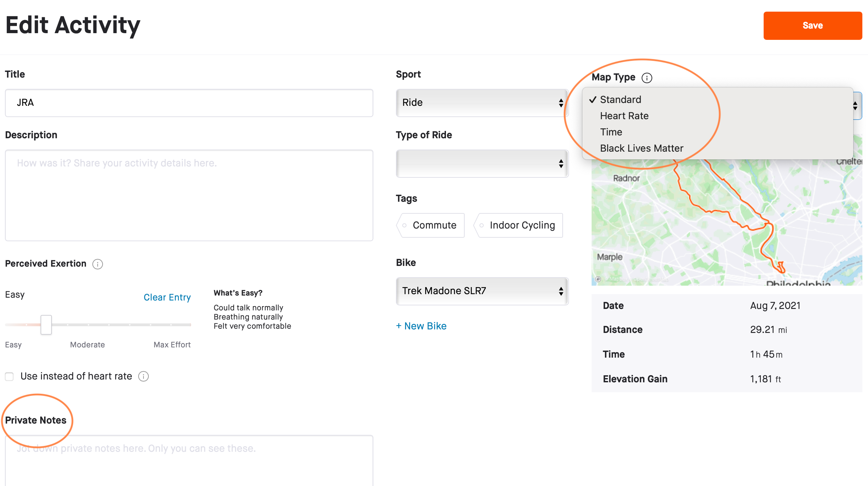This screenshot has width=868, height=486.
Task: Click the info icon next to Map Type
Action: click(647, 78)
